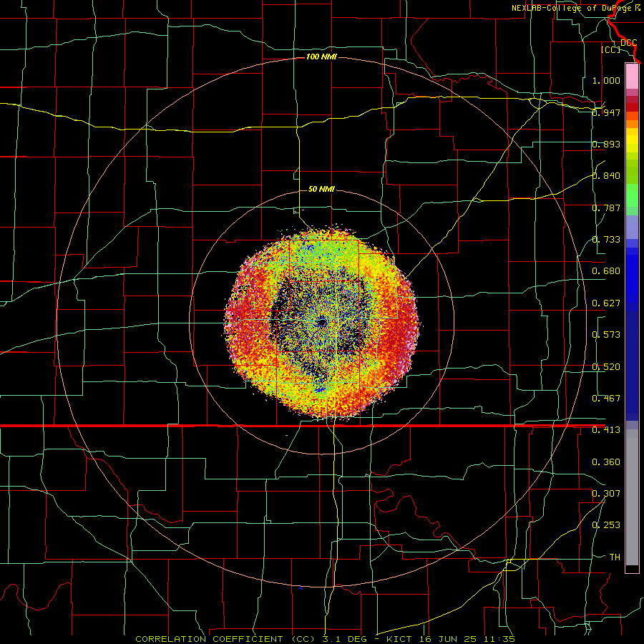Viewport: 644px width, 644px height.
Task: Click the 0.467 legend value
Action: pyautogui.click(x=606, y=399)
